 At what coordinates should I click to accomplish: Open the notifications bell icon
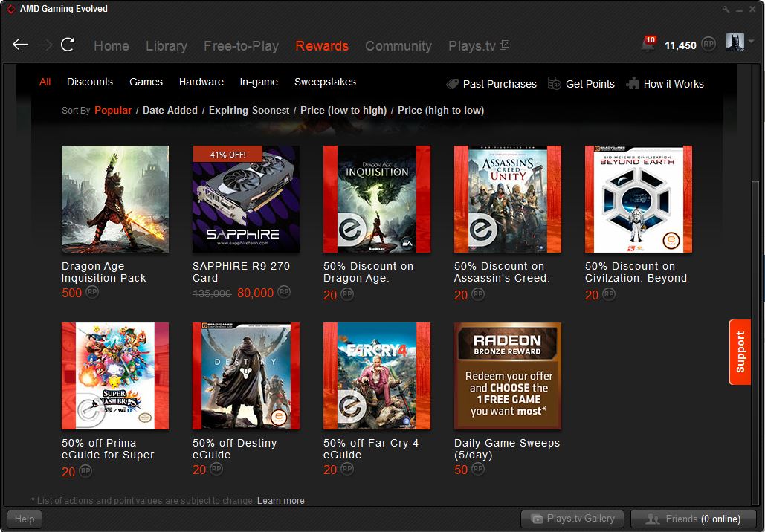[648, 45]
